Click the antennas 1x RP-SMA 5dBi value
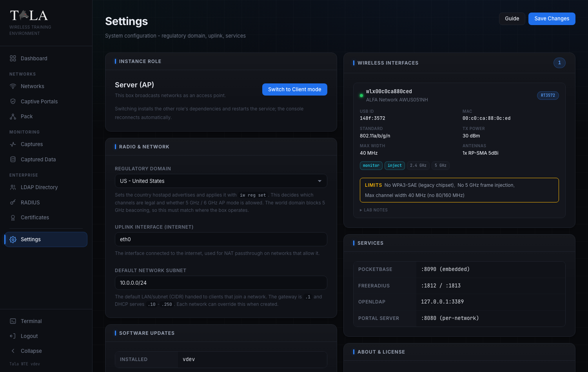Viewport: 588px width, 372px height. coord(481,153)
